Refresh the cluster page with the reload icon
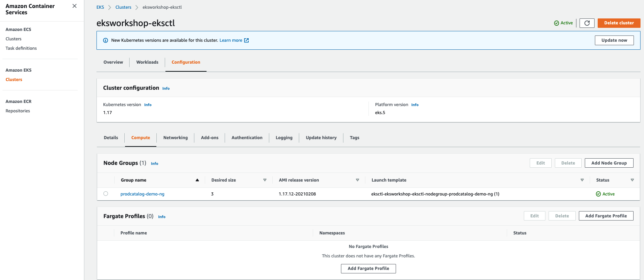 [x=587, y=23]
